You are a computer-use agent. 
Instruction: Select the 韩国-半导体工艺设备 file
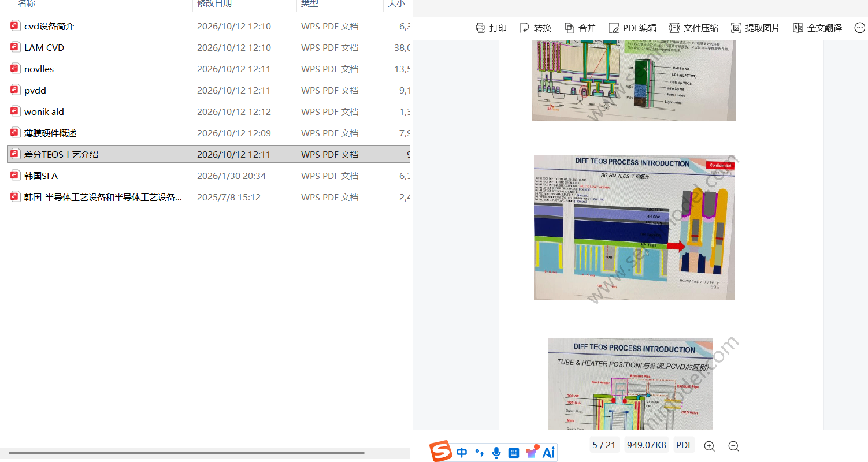[x=103, y=197]
